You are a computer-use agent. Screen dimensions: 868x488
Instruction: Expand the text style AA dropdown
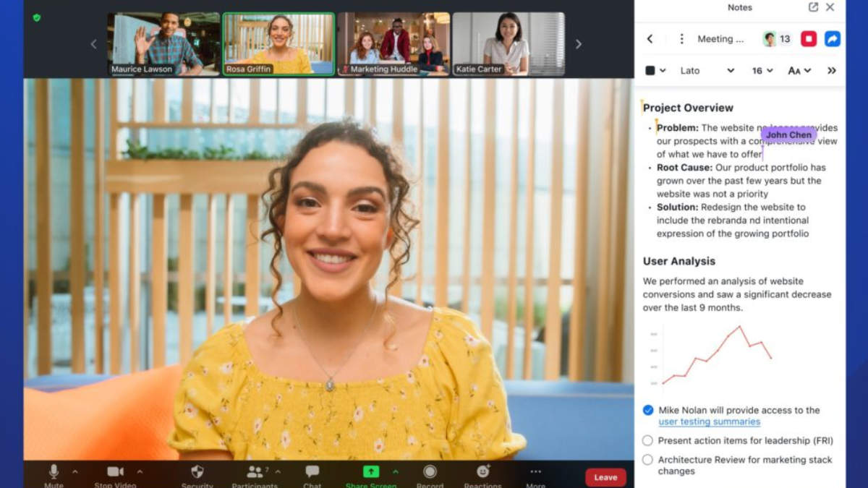point(799,71)
